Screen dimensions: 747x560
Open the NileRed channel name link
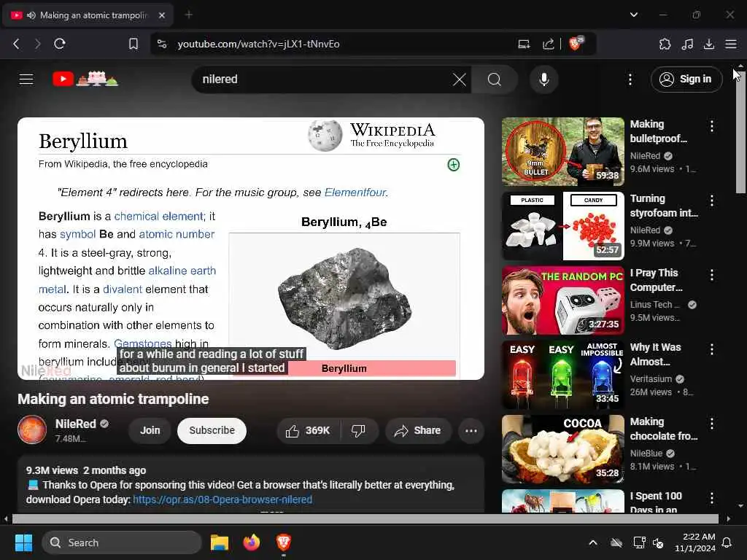[x=75, y=424]
